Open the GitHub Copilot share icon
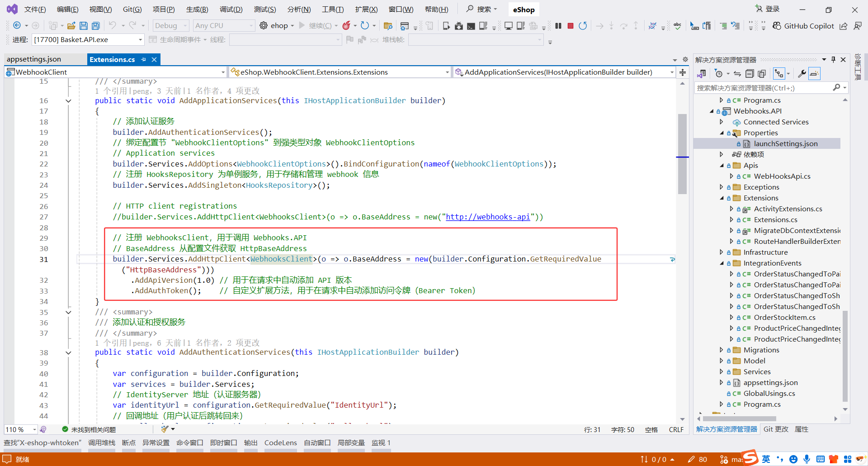 844,26
